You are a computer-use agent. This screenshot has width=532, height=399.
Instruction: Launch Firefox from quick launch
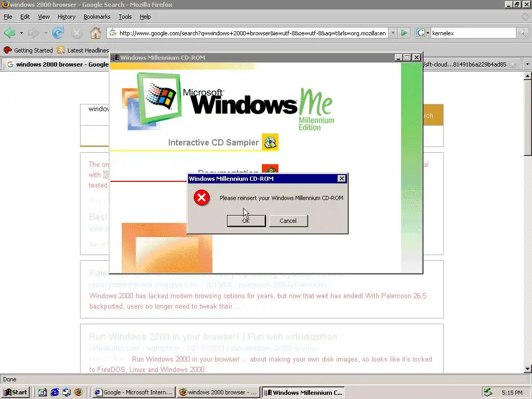78,392
